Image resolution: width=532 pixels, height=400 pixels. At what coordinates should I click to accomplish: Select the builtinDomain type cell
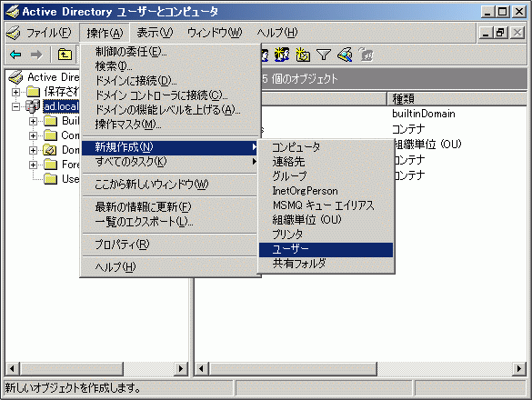click(424, 114)
